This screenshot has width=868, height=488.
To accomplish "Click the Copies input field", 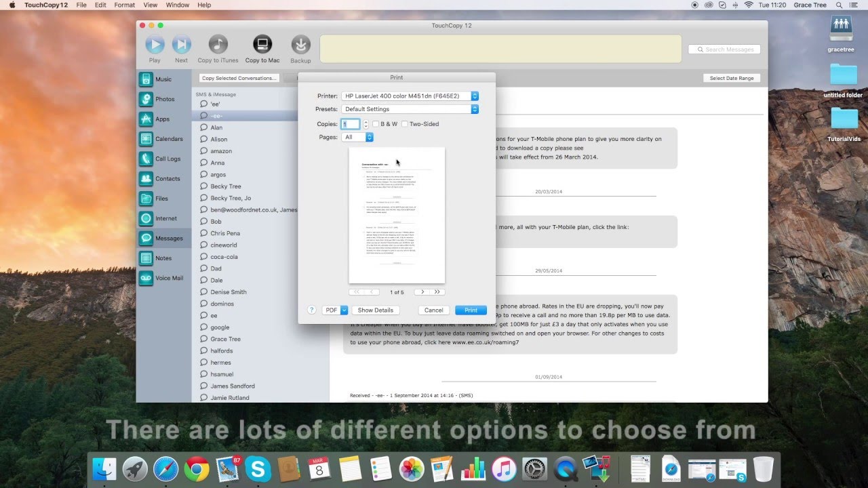I will coord(351,124).
